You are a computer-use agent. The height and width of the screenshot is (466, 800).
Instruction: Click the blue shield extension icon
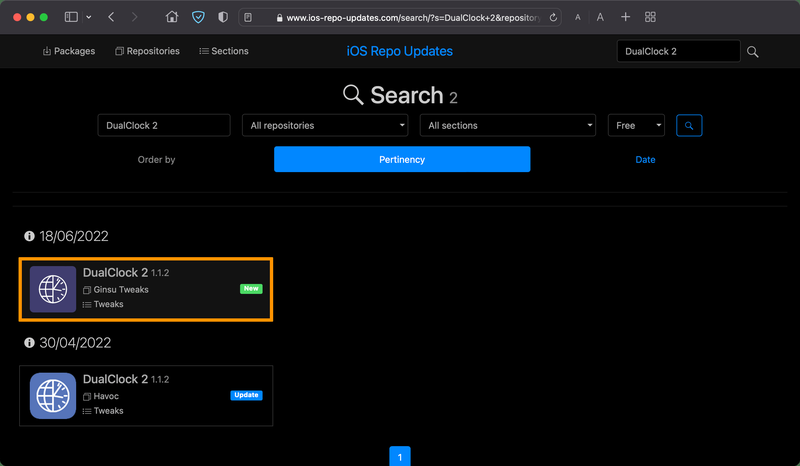click(x=198, y=17)
